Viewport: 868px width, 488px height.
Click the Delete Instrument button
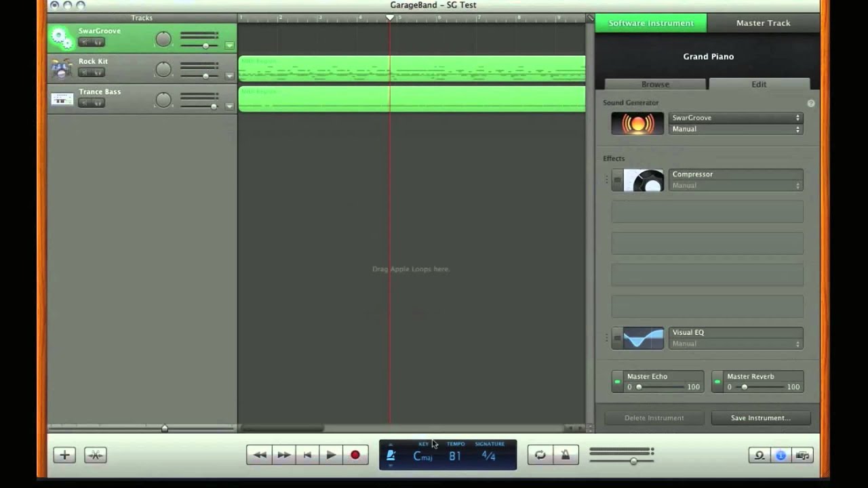tap(654, 418)
